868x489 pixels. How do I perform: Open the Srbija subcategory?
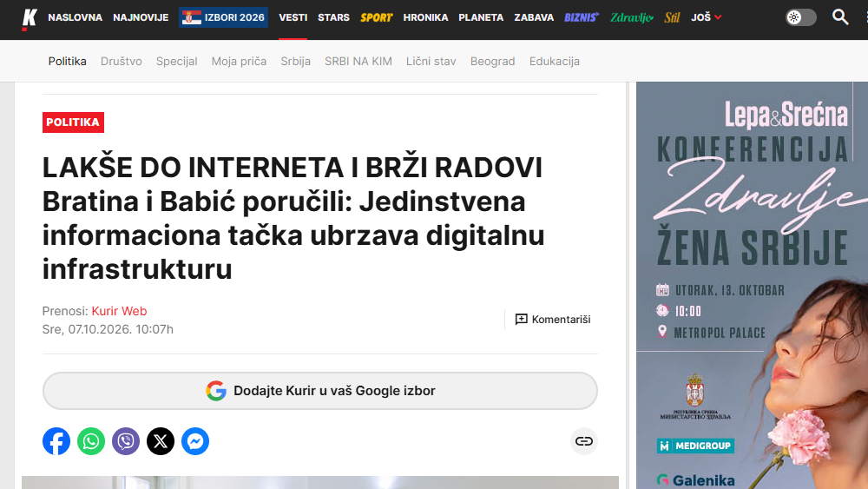click(296, 61)
